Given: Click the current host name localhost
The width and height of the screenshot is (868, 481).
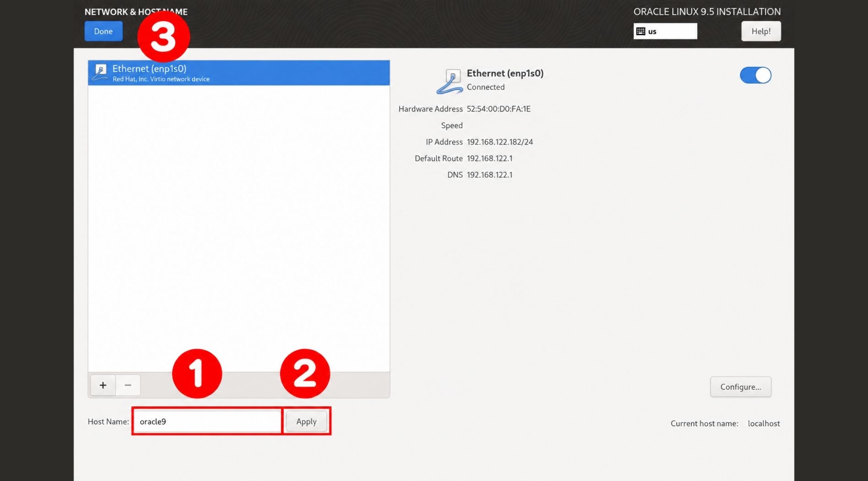Looking at the screenshot, I should point(764,424).
